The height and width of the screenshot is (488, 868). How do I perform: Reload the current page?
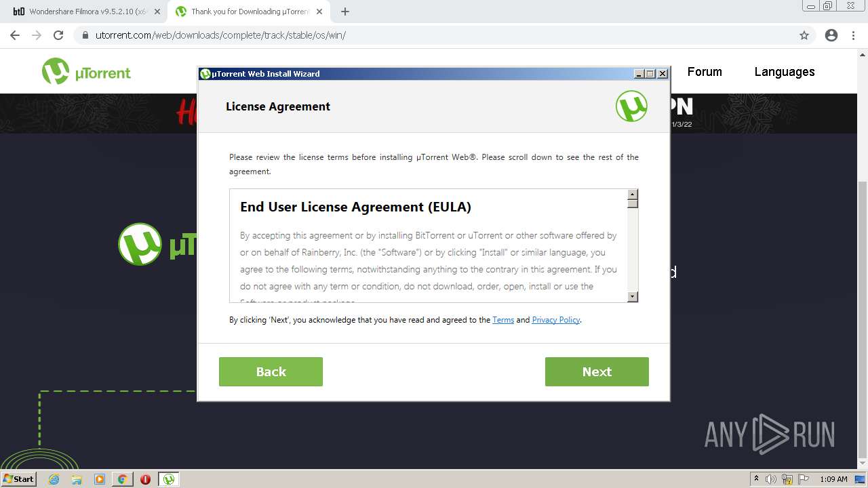(58, 35)
